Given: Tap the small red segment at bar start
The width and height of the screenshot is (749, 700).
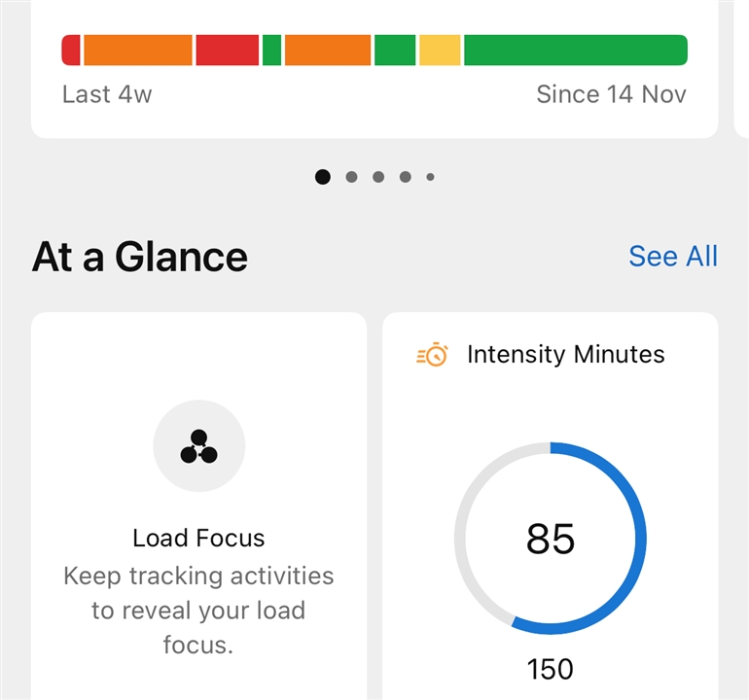Looking at the screenshot, I should click(x=71, y=50).
